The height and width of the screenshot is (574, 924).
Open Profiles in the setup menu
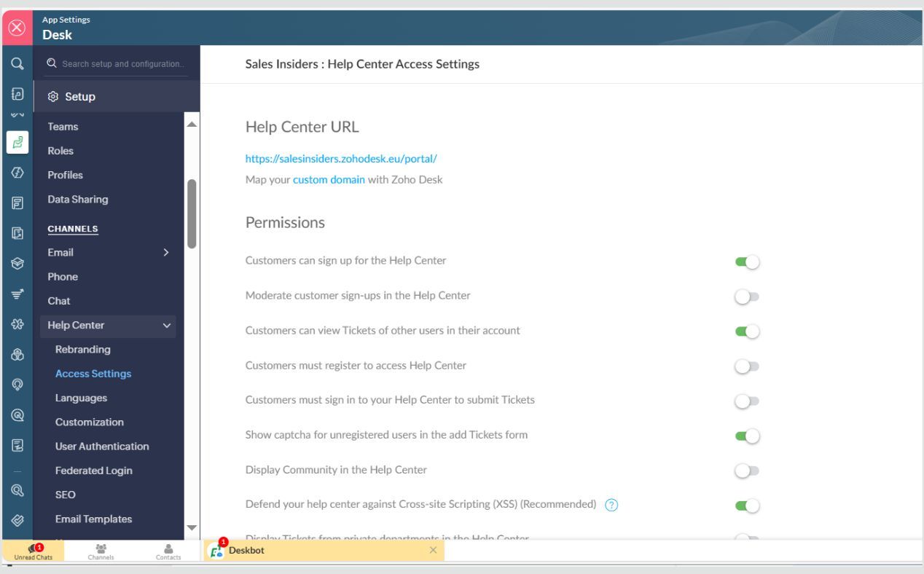tap(65, 175)
